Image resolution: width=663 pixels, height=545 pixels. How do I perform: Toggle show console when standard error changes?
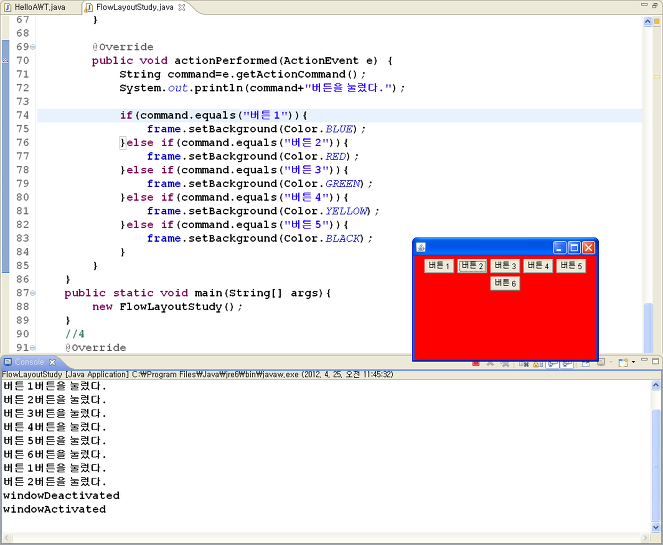pos(567,364)
